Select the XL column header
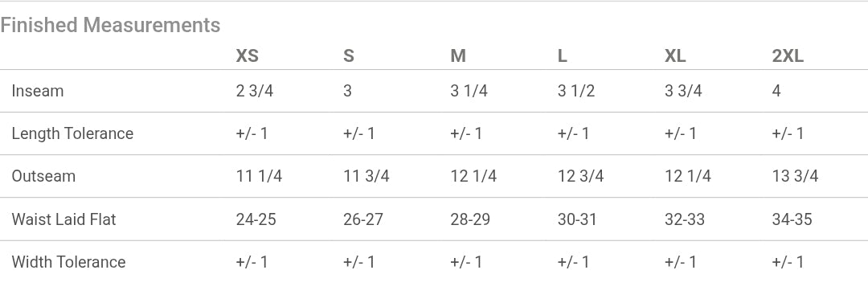This screenshot has height=307, width=868. [x=675, y=56]
